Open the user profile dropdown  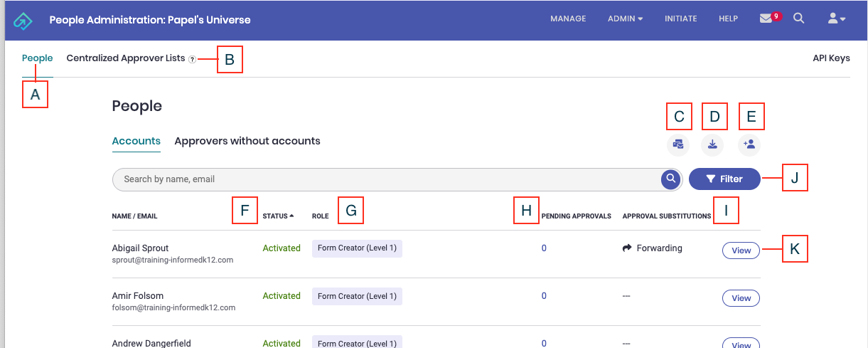pyautogui.click(x=836, y=19)
